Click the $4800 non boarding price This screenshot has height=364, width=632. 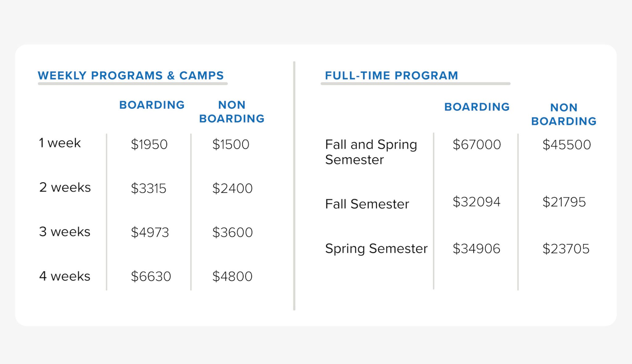pos(232,276)
